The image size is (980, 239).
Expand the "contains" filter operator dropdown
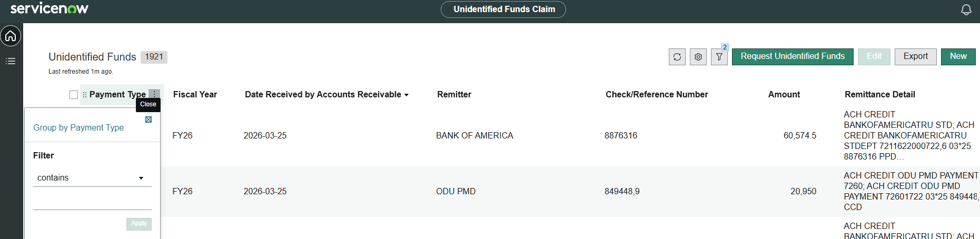(x=92, y=178)
